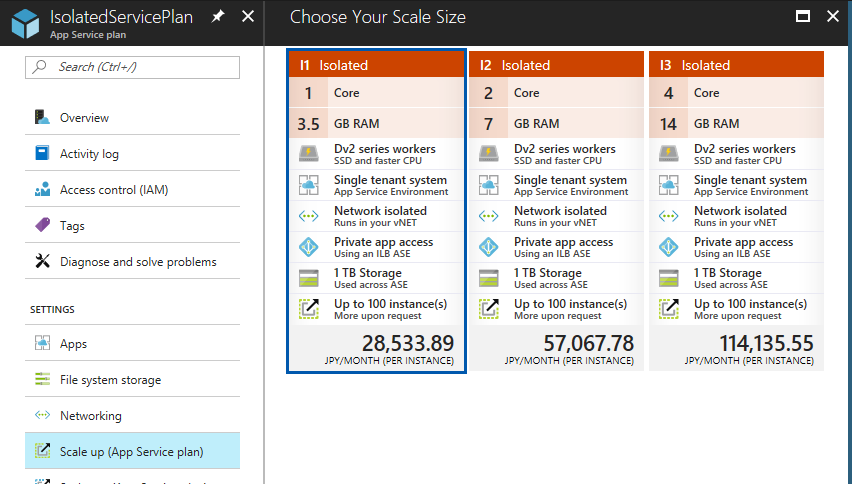This screenshot has height=484, width=852.
Task: Select Scale up (App Service plan)
Action: pyautogui.click(x=132, y=451)
